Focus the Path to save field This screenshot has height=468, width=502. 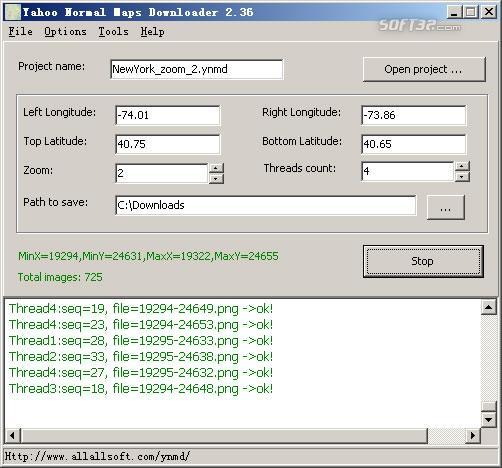pos(266,205)
